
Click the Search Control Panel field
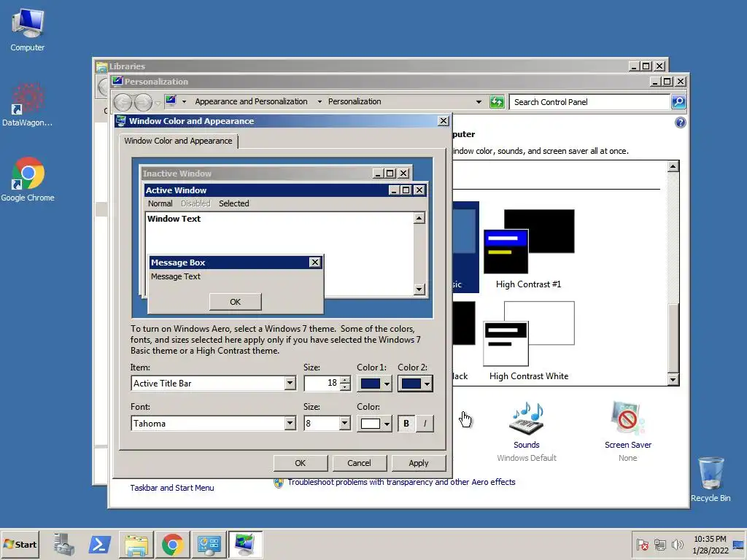(589, 102)
